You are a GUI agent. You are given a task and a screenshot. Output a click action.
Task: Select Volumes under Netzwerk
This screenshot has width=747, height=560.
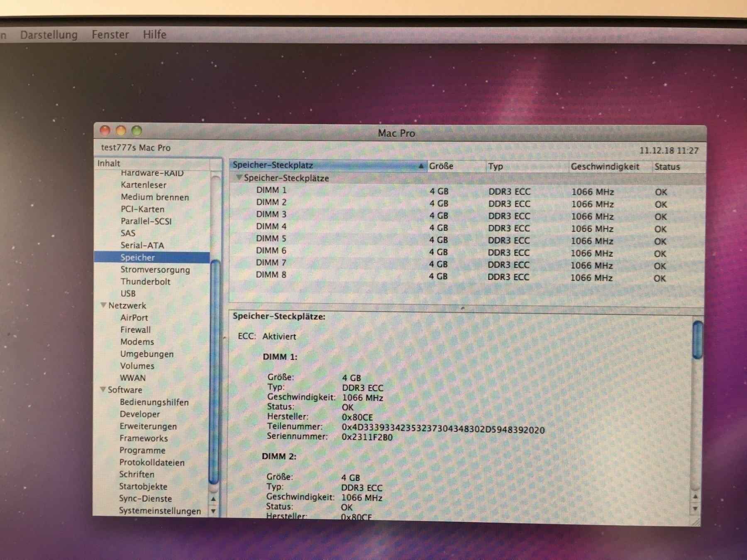137,365
